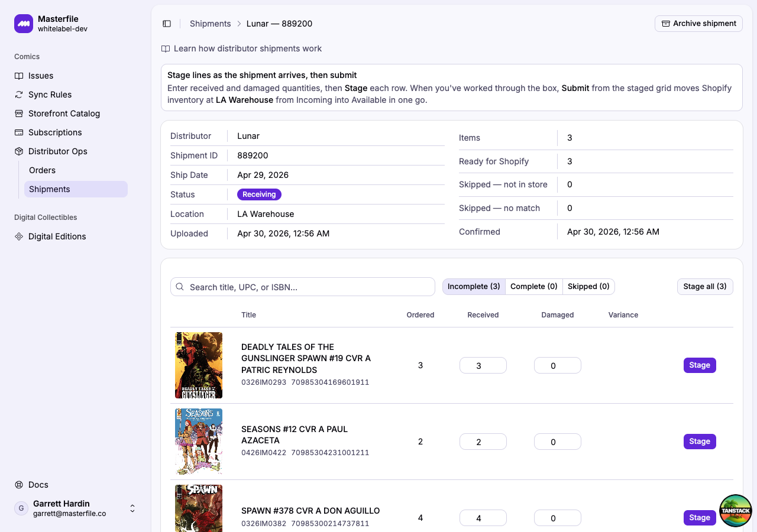This screenshot has width=757, height=532.
Task: Edit Damaged quantity for Spawn #378
Action: click(558, 518)
